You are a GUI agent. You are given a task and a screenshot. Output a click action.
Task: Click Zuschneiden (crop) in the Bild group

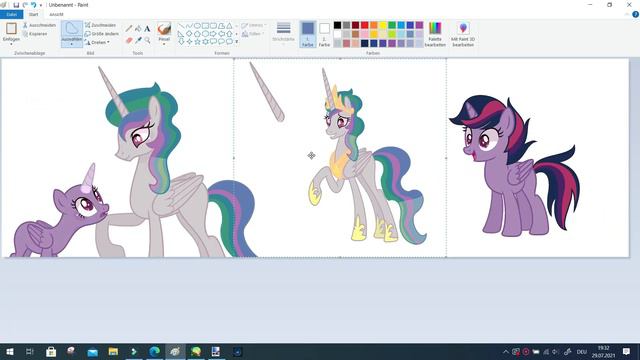[100, 25]
